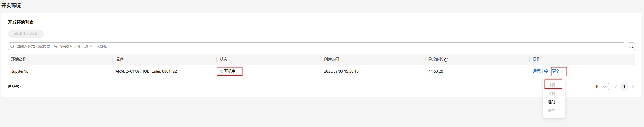
Task: Click the refresh list icon button
Action: tap(631, 46)
